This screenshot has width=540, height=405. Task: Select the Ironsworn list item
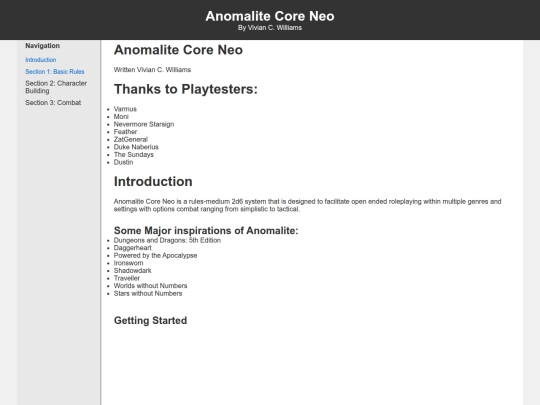click(x=128, y=263)
